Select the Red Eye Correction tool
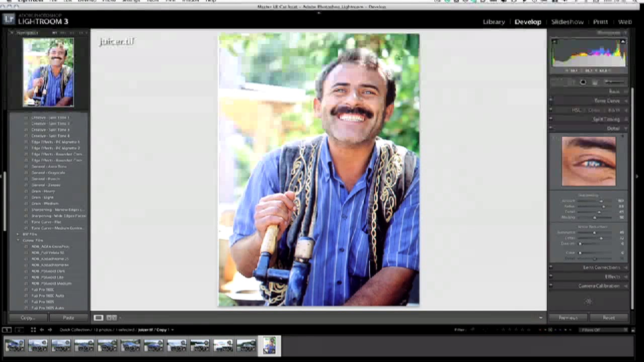 click(583, 82)
